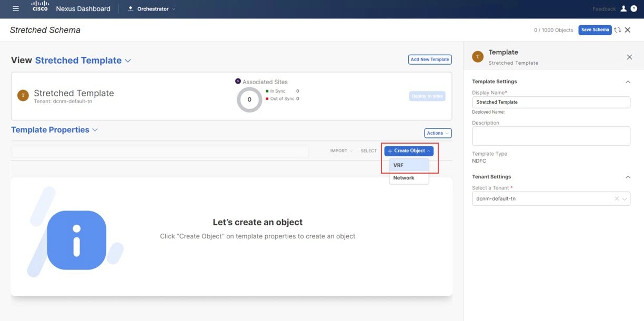Click the template properties search field
644x321 pixels.
point(159,152)
